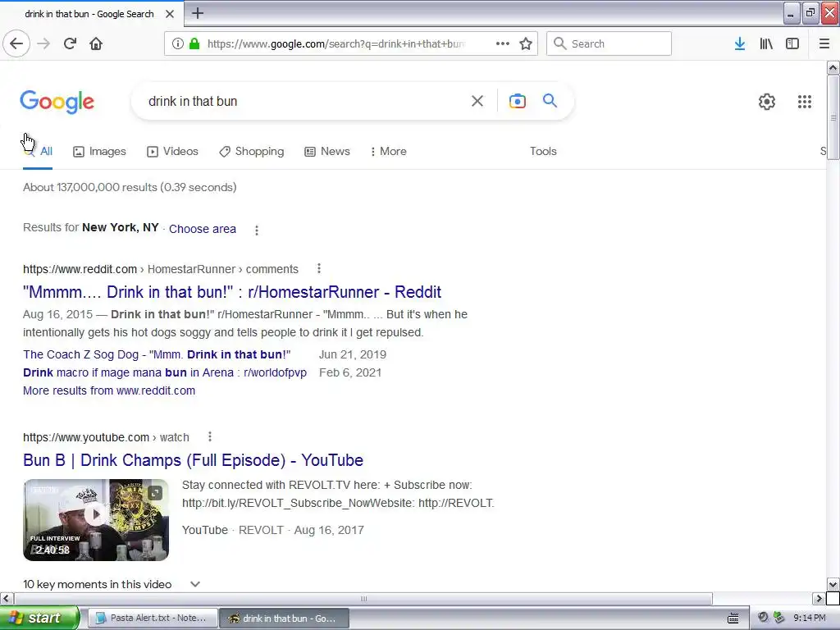Show site information via the info icon
The image size is (840, 630).
178,43
